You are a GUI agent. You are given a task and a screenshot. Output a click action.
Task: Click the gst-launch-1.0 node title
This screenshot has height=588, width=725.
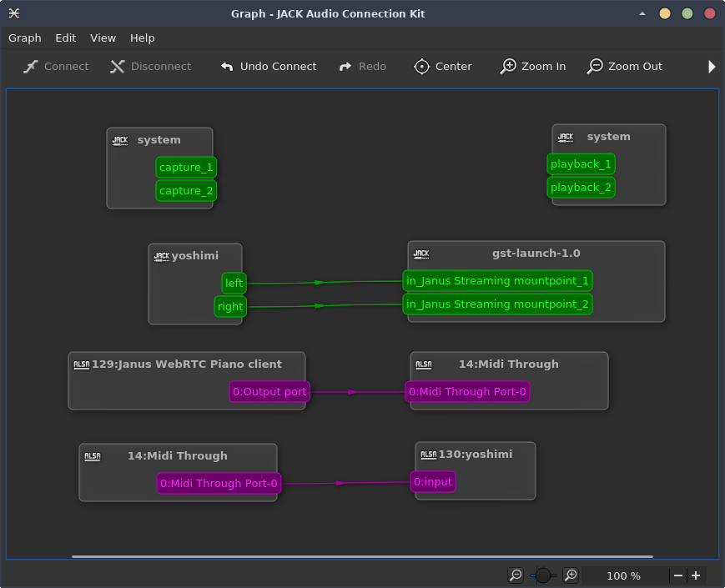click(536, 254)
